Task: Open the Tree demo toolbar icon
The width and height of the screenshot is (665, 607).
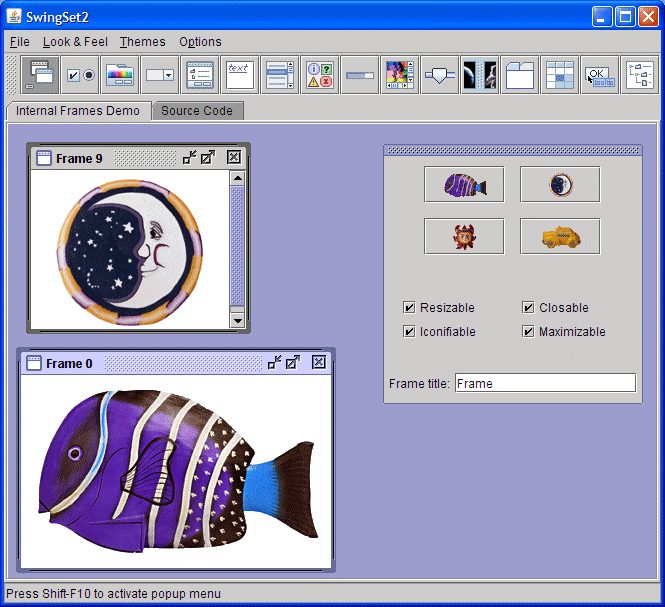Action: click(639, 75)
